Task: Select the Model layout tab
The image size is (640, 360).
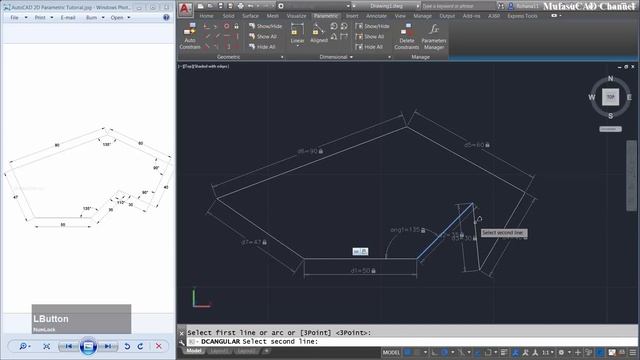Action: click(193, 351)
